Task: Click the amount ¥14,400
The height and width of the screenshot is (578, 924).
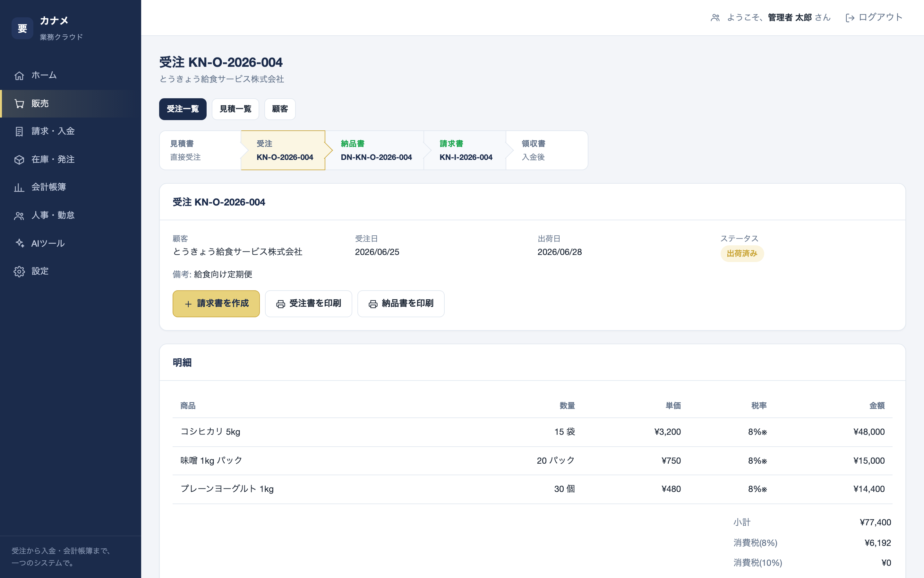Action: pyautogui.click(x=869, y=489)
